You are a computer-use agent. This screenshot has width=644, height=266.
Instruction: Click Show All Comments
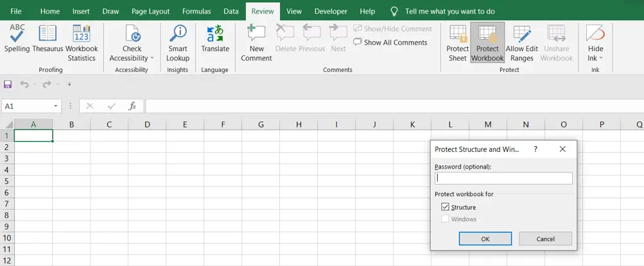(x=390, y=42)
